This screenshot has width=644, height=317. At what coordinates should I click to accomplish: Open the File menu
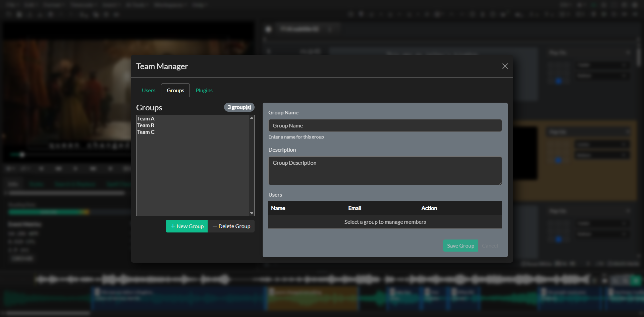tap(10, 5)
